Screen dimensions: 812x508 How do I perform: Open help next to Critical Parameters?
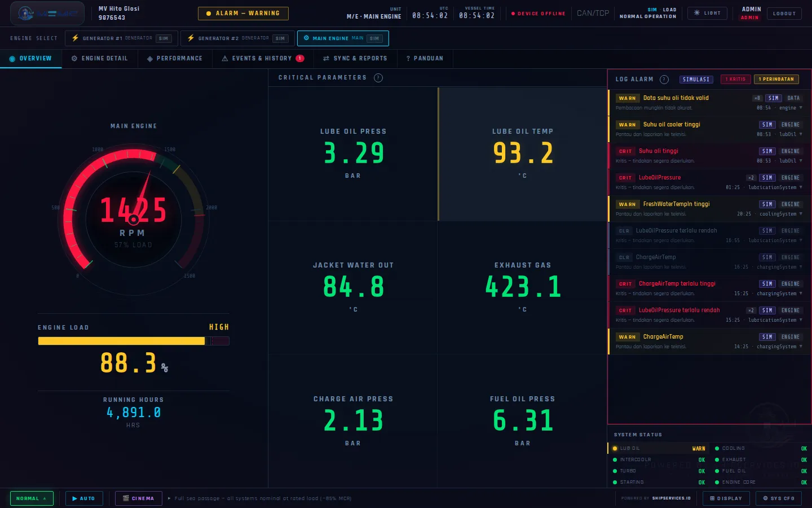pyautogui.click(x=378, y=78)
